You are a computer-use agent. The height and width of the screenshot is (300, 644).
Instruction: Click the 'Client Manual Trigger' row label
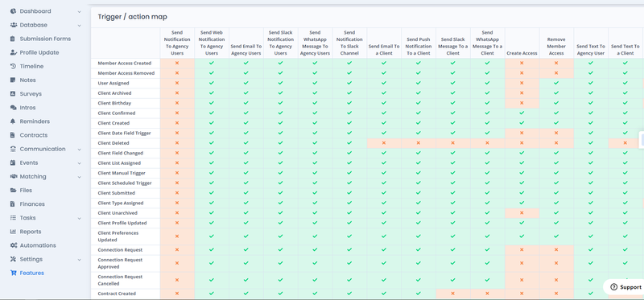(x=122, y=173)
